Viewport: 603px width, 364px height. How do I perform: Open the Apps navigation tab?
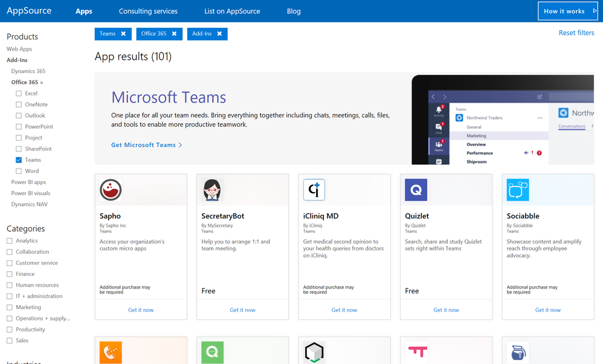click(x=84, y=11)
